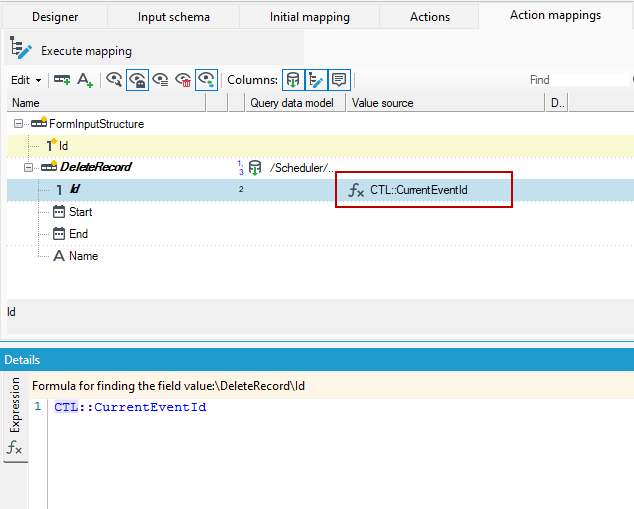This screenshot has height=509, width=634.
Task: Switch to the Input schema tab
Action: 173,17
